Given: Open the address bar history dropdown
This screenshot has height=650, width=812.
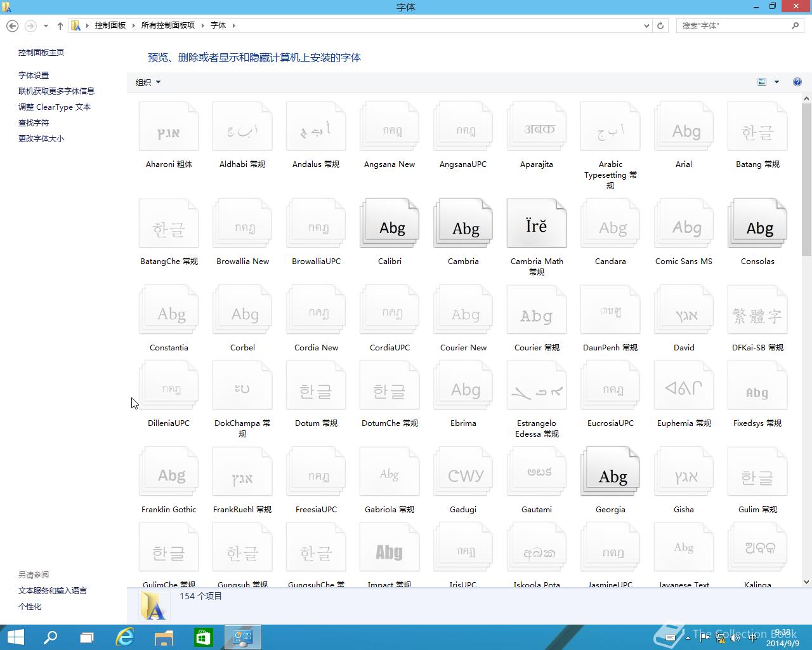Looking at the screenshot, I should [646, 26].
